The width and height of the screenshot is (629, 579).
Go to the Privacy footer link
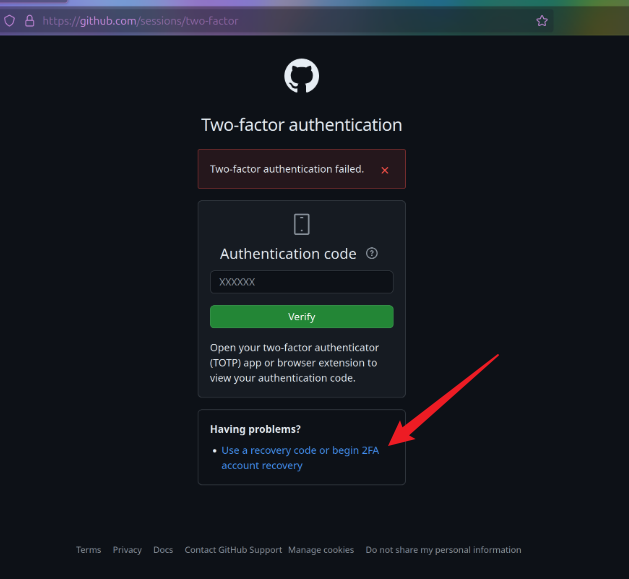click(x=127, y=550)
